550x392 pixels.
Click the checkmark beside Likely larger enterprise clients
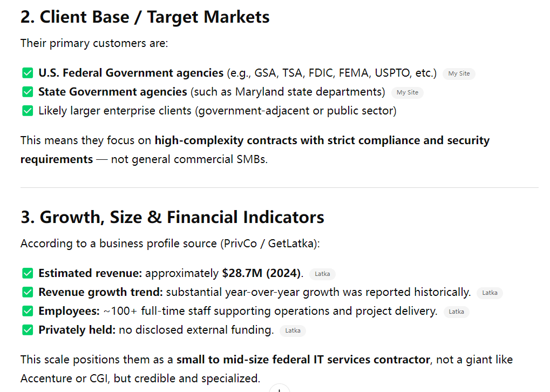click(x=28, y=111)
